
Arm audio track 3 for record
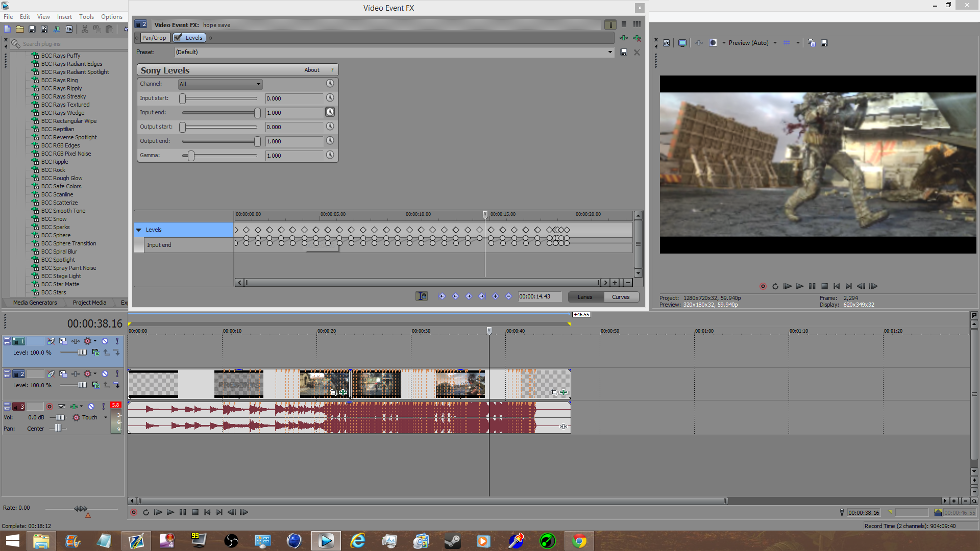(50, 407)
